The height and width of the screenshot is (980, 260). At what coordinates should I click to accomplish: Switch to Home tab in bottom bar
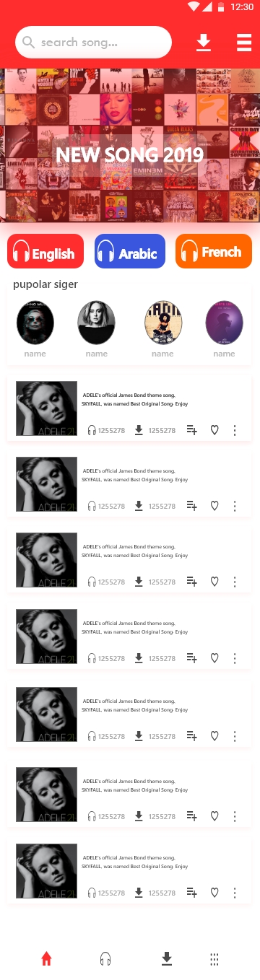point(46,958)
